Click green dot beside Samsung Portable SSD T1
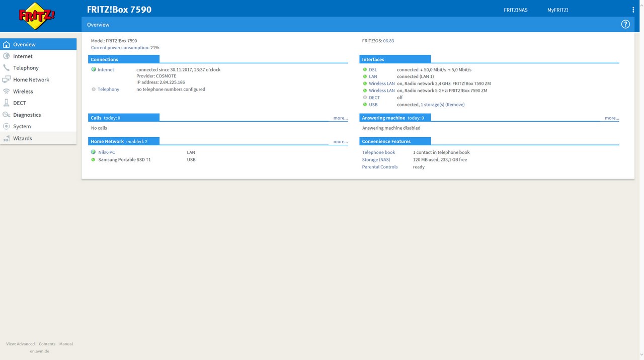The height and width of the screenshot is (360, 644). click(93, 160)
